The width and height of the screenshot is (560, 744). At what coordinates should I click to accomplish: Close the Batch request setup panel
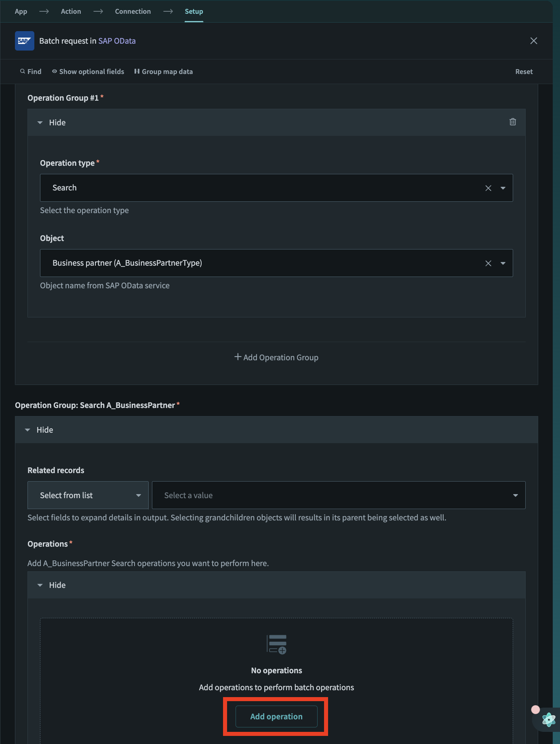(x=534, y=41)
